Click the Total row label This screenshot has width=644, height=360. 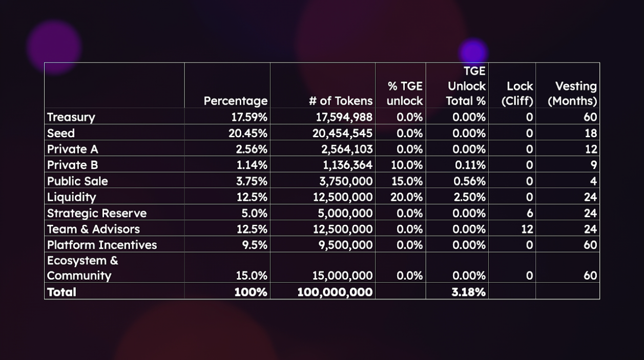coord(61,292)
